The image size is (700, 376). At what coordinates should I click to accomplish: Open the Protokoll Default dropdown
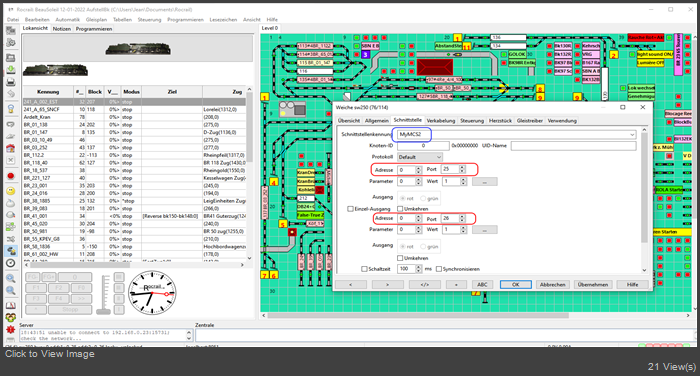point(420,157)
